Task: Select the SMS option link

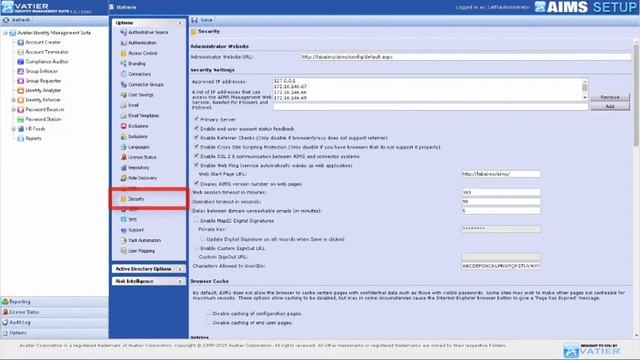Action: coord(132,220)
